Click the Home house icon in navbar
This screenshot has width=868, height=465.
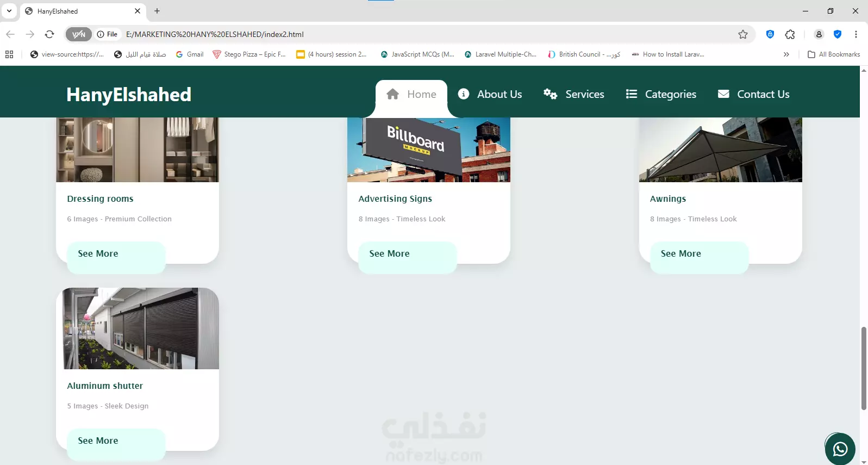tap(393, 94)
